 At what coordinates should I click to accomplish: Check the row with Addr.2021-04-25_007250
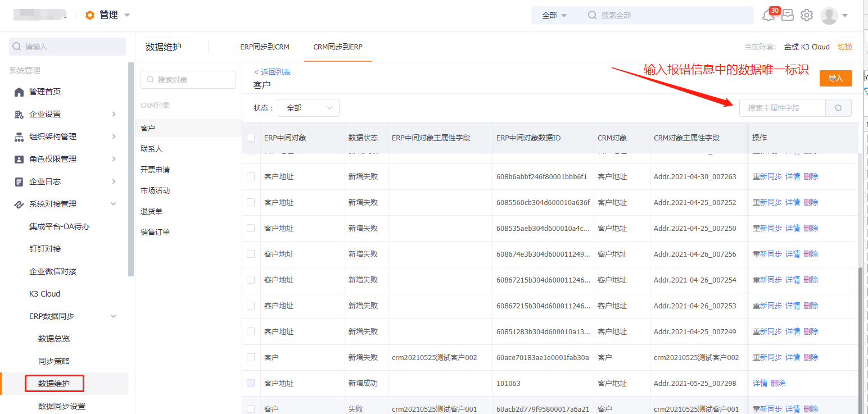click(251, 228)
